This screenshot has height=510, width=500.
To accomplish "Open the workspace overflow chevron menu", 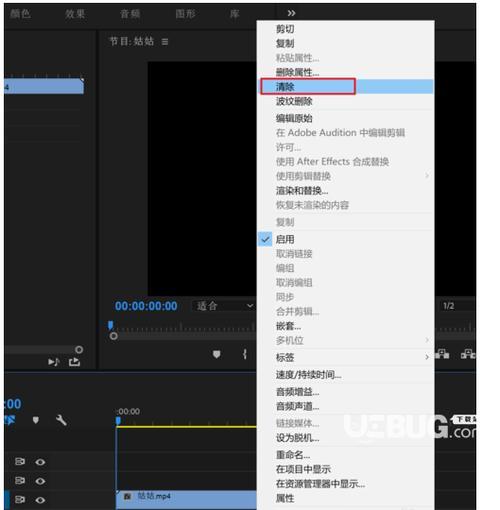I will coord(291,13).
